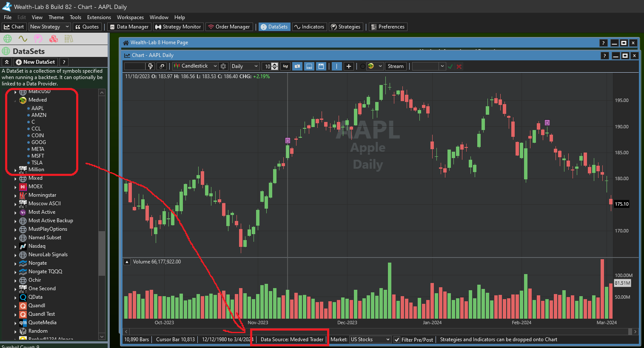The image size is (644, 348).
Task: Select the pink head Strategies sidebar icon
Action: pos(38,39)
